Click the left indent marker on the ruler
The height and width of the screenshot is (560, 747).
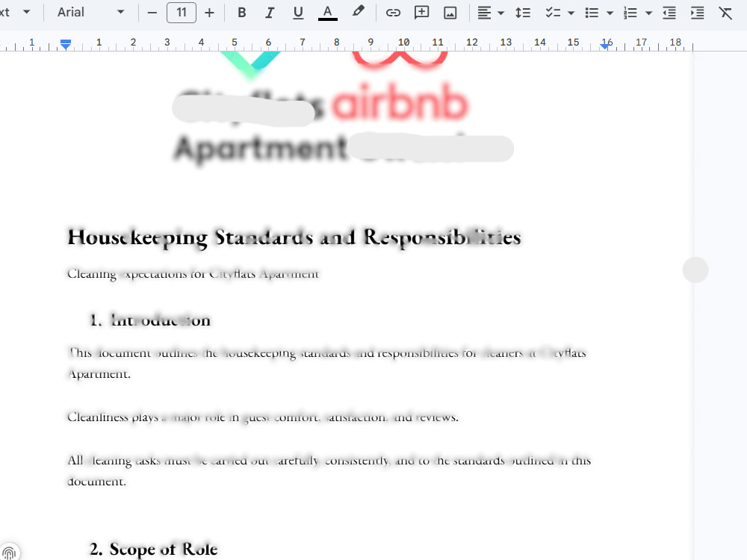pos(66,45)
